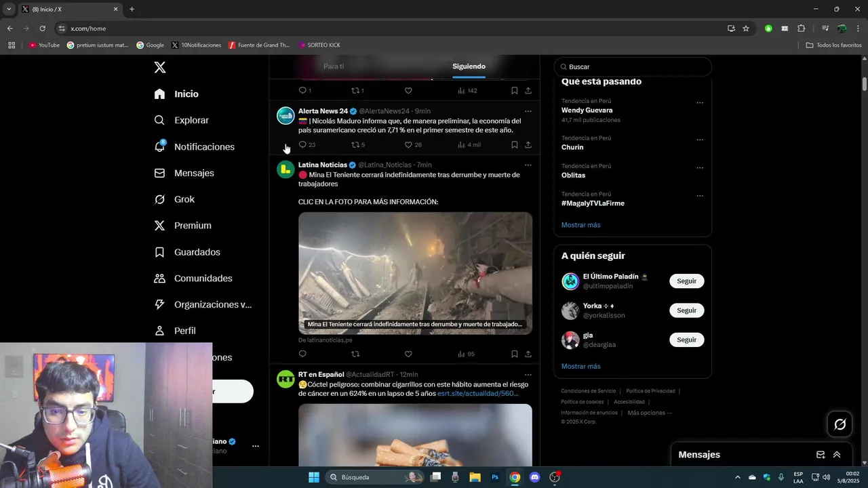Open more options on RT en Español post
Screen dimensions: 868x488
[528, 375]
